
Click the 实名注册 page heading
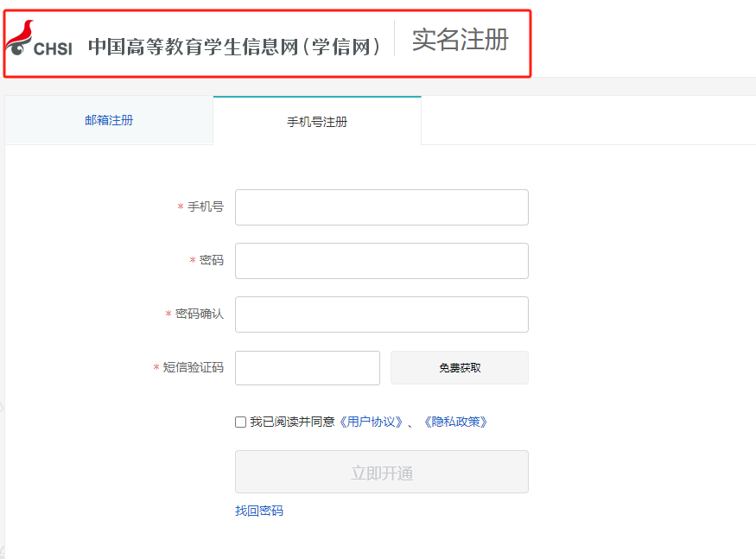(460, 40)
